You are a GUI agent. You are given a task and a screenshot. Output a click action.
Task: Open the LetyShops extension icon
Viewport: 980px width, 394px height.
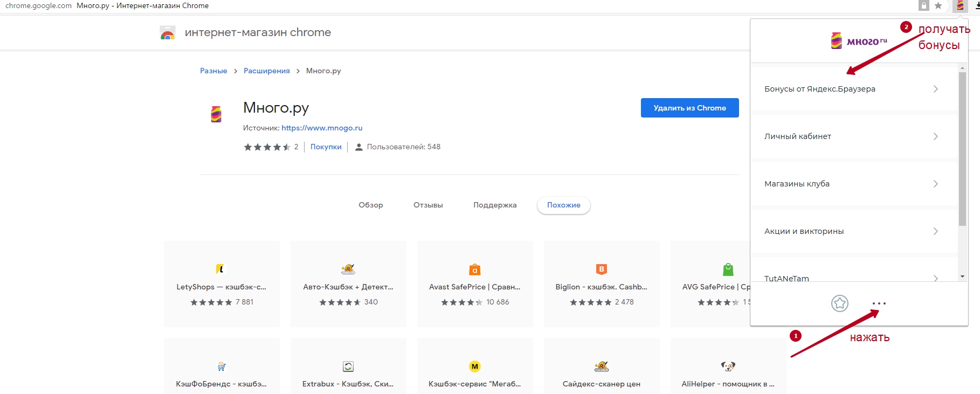[x=220, y=269]
